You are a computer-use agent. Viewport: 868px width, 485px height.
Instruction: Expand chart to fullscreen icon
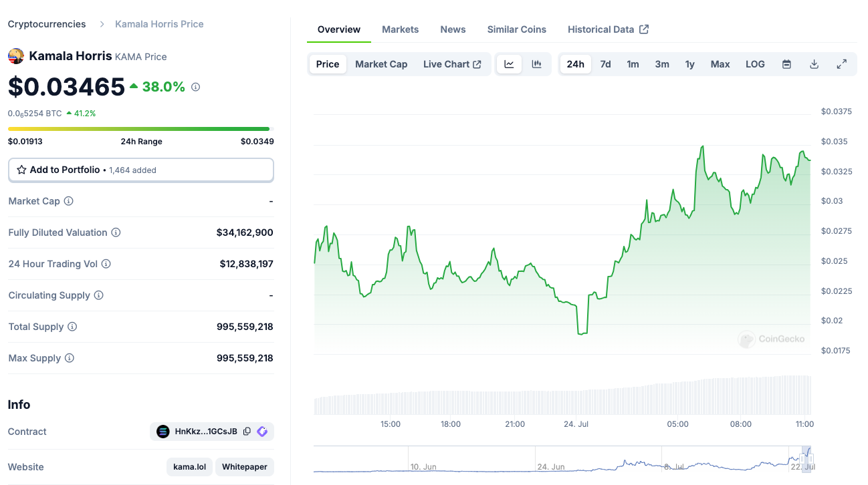point(842,64)
